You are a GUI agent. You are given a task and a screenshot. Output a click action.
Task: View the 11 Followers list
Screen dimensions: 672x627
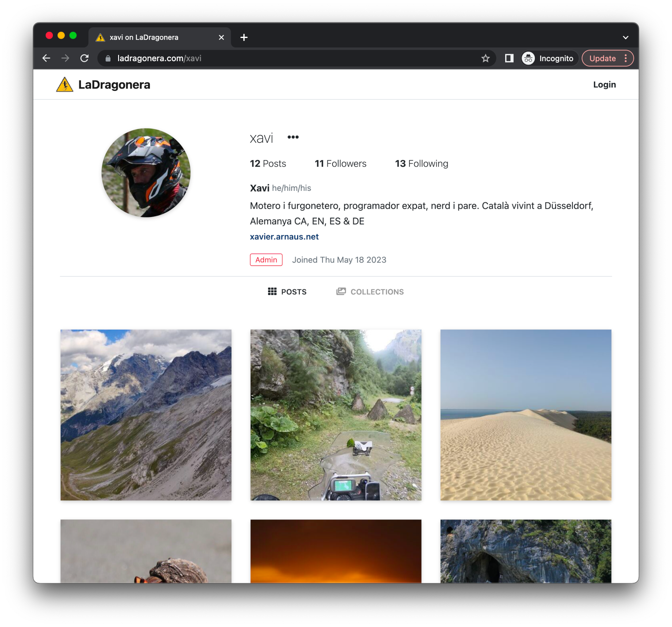[x=340, y=164]
